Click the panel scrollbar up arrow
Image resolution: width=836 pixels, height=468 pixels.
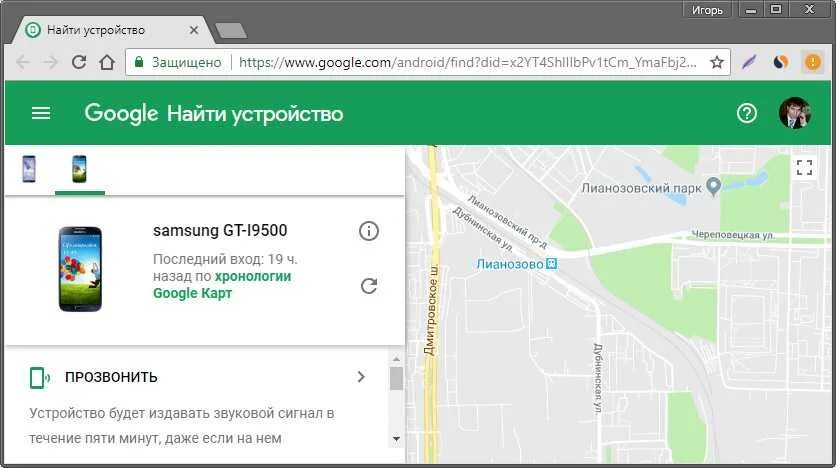(x=396, y=359)
